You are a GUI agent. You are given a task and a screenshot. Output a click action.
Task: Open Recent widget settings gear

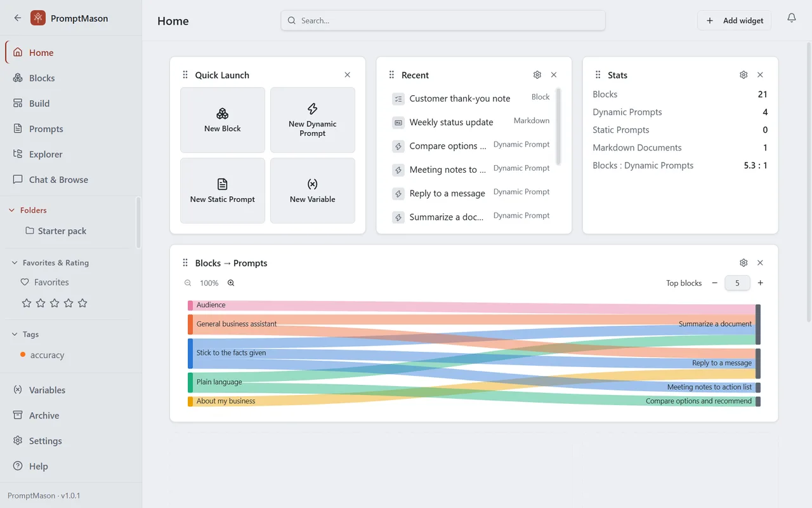(x=537, y=75)
